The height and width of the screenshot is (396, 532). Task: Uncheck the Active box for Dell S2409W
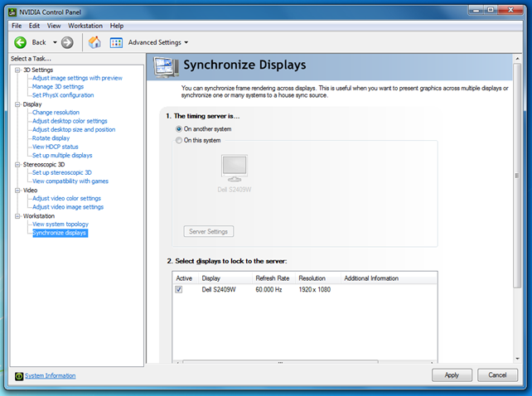179,290
